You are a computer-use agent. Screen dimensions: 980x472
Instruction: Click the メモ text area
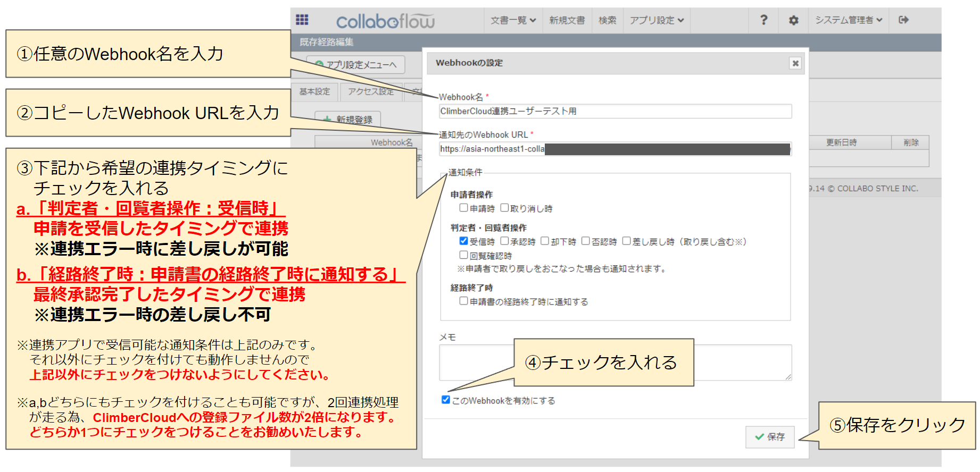(615, 363)
